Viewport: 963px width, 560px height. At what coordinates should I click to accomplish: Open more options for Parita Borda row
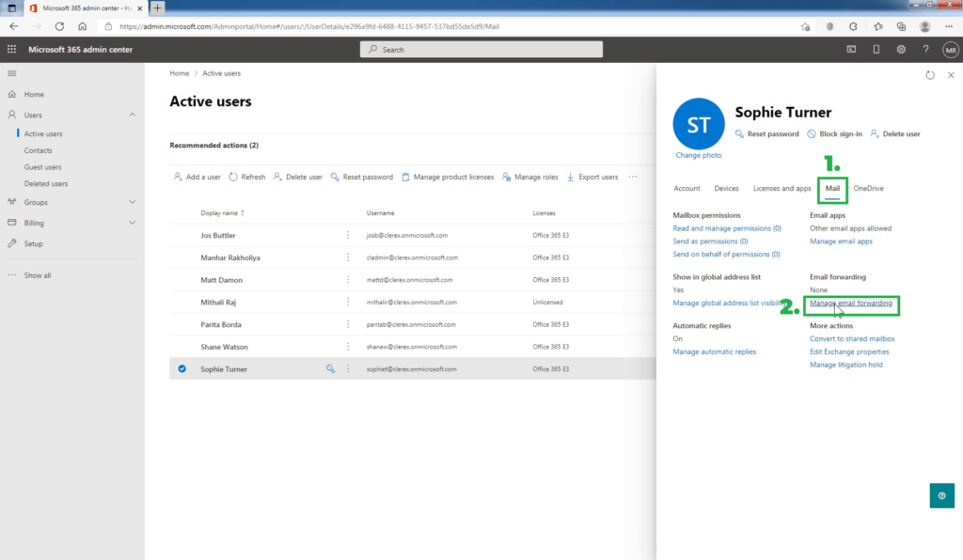(348, 324)
